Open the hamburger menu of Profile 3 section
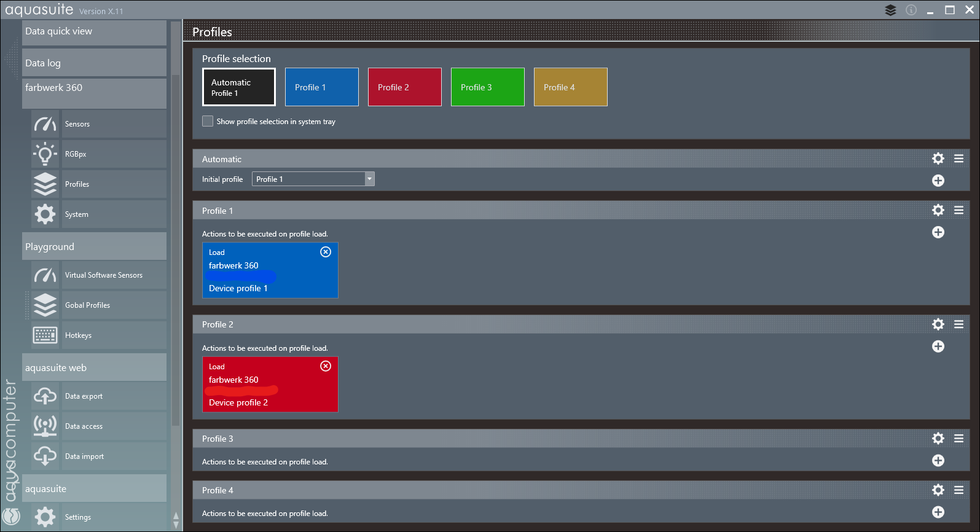 (x=958, y=438)
